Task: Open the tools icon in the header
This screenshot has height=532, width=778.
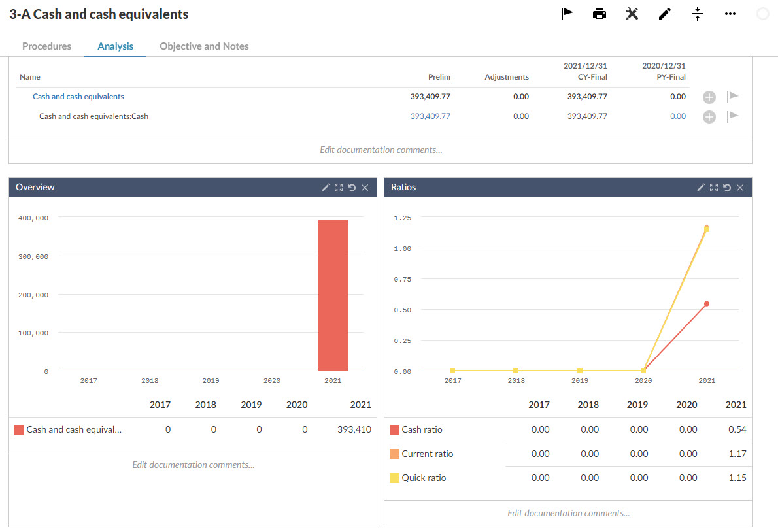Action: (632, 14)
